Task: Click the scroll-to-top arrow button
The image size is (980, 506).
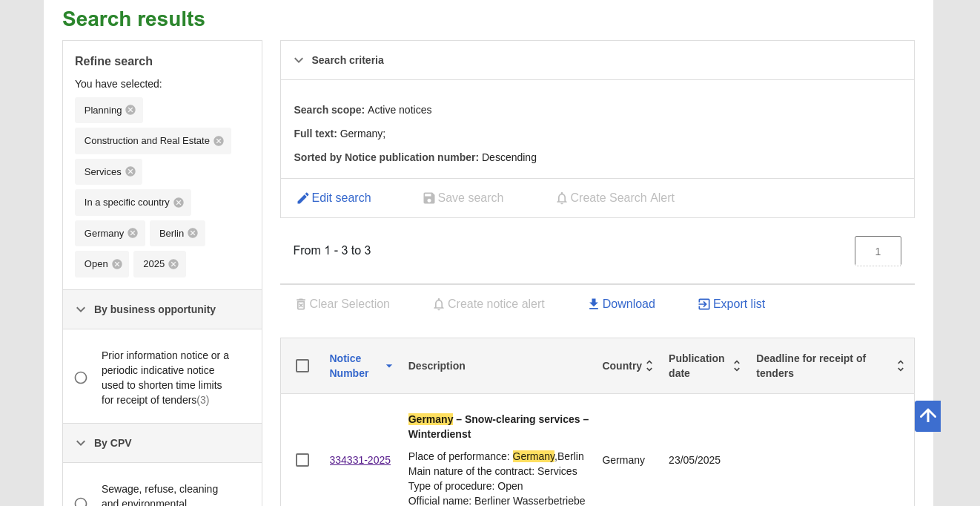Action: click(x=927, y=416)
